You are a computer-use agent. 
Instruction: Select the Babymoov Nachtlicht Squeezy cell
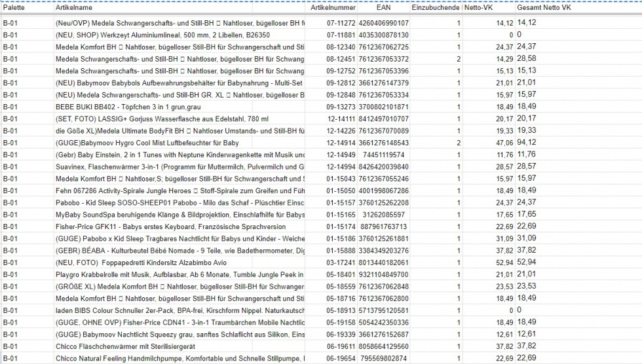180,334
